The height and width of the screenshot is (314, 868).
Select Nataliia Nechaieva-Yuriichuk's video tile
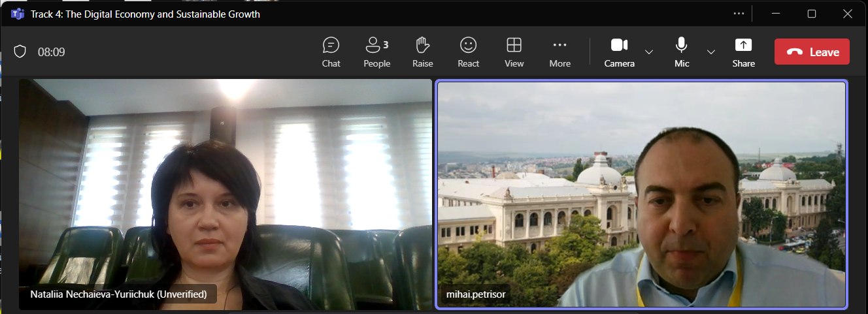[x=225, y=194]
